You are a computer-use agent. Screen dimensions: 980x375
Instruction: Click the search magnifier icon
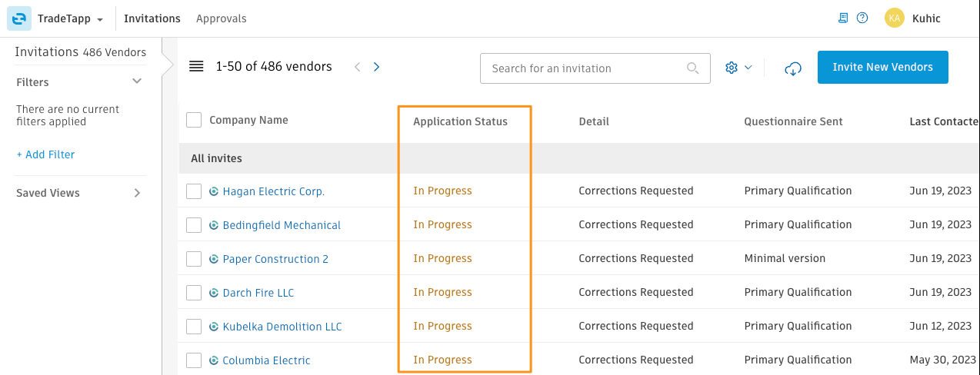pyautogui.click(x=693, y=68)
